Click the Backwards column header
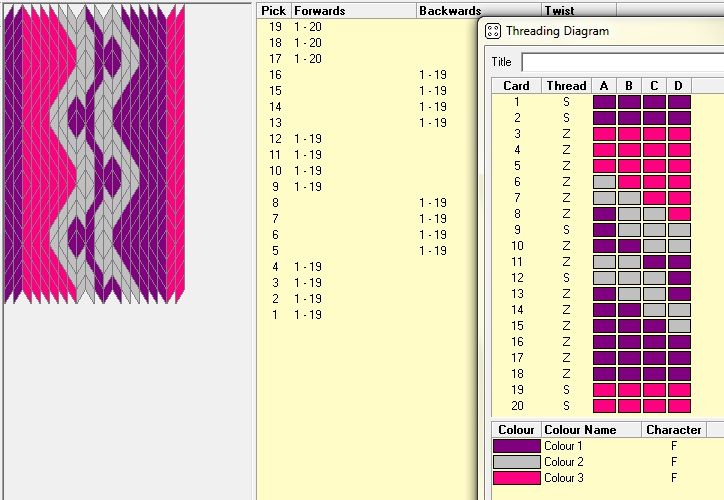 (x=478, y=11)
